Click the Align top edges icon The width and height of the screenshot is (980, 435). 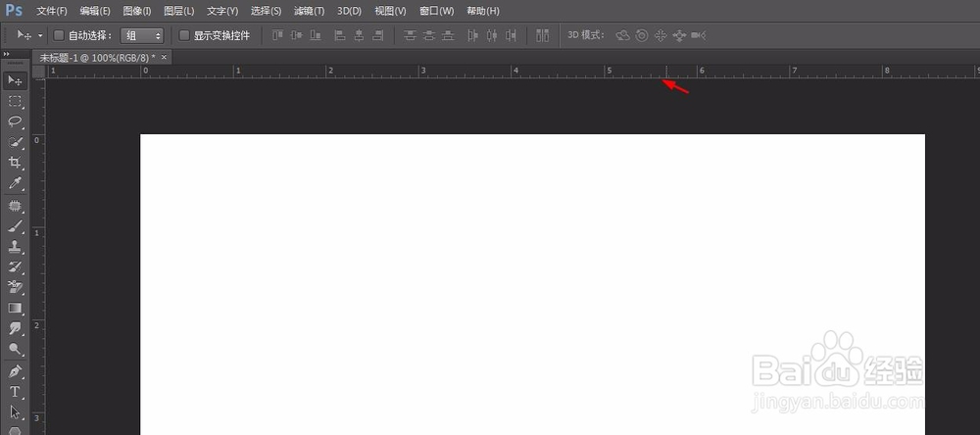pos(277,35)
